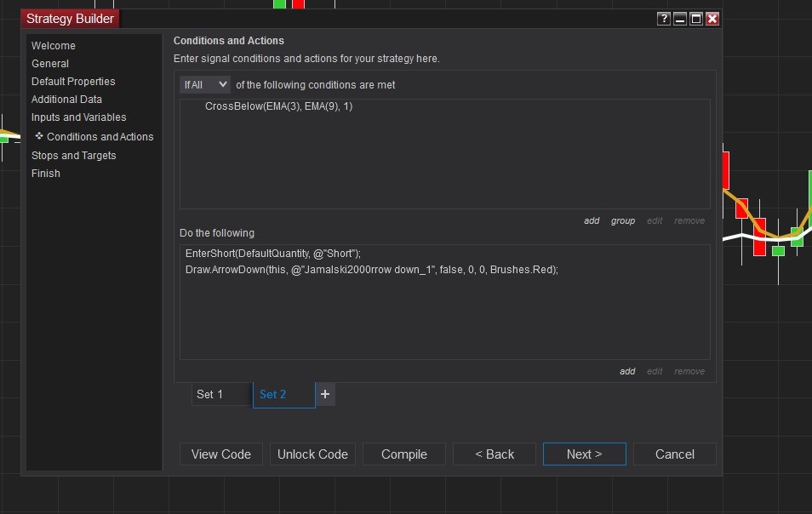Compile the strategy
Viewport: 812px width, 514px height.
(x=404, y=454)
